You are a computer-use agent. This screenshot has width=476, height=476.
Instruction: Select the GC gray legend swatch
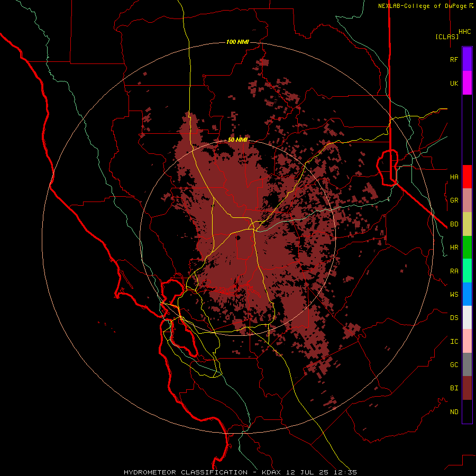(x=467, y=364)
